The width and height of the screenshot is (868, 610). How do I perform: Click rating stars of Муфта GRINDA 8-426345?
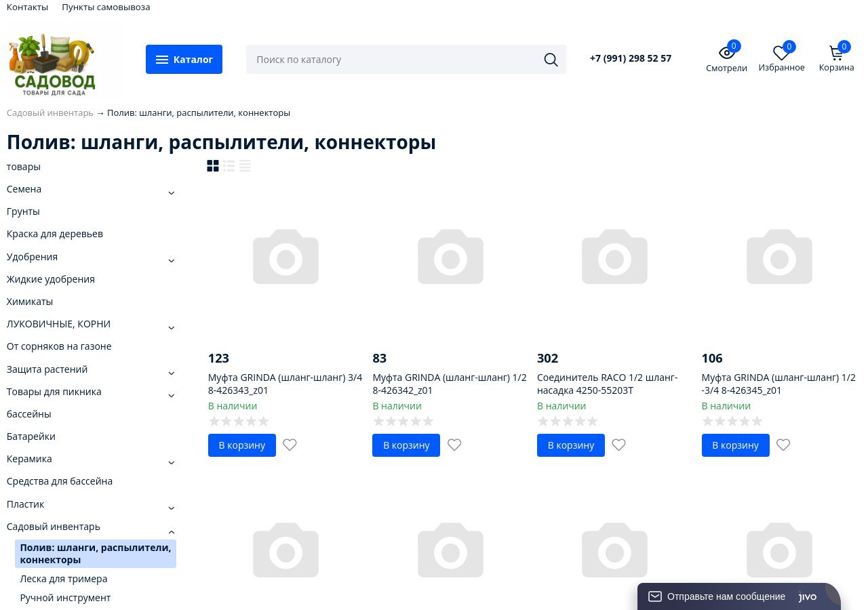click(x=732, y=422)
